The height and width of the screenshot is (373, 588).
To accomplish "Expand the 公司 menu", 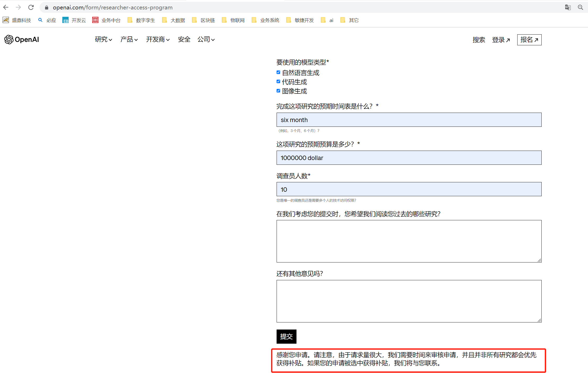I will coord(206,40).
